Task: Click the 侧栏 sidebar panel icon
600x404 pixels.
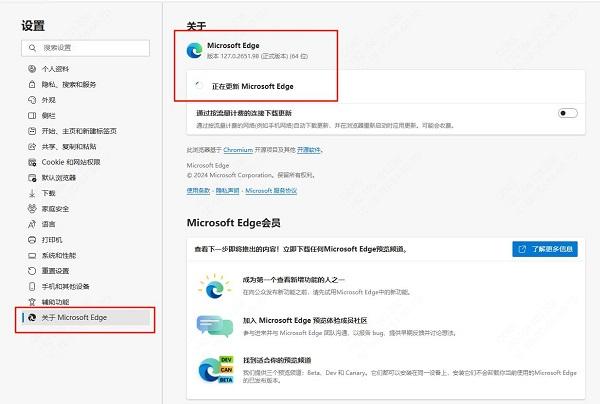Action: pyautogui.click(x=32, y=116)
